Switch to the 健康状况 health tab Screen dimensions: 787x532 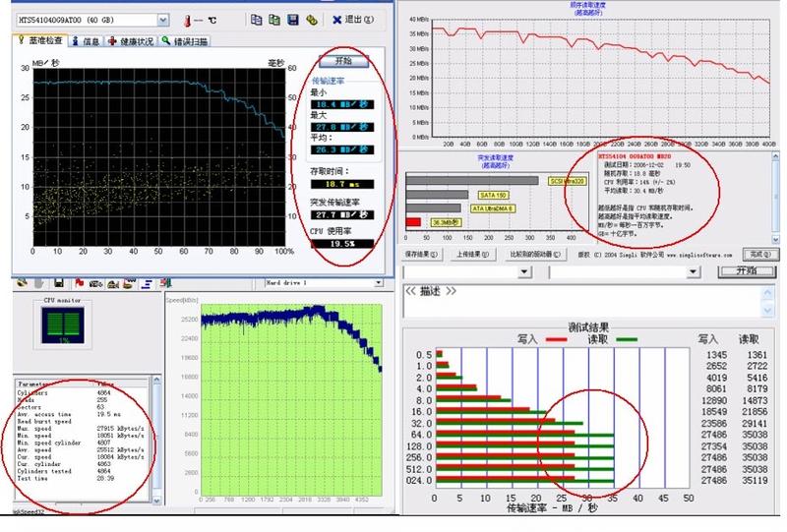[131, 41]
